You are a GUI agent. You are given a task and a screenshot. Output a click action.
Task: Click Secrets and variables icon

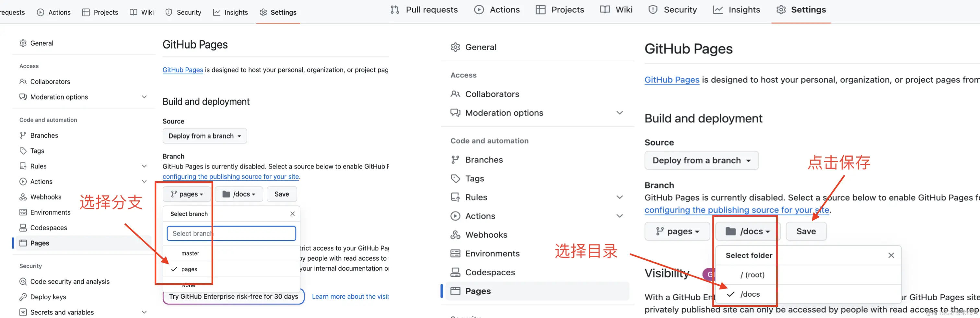(x=23, y=312)
